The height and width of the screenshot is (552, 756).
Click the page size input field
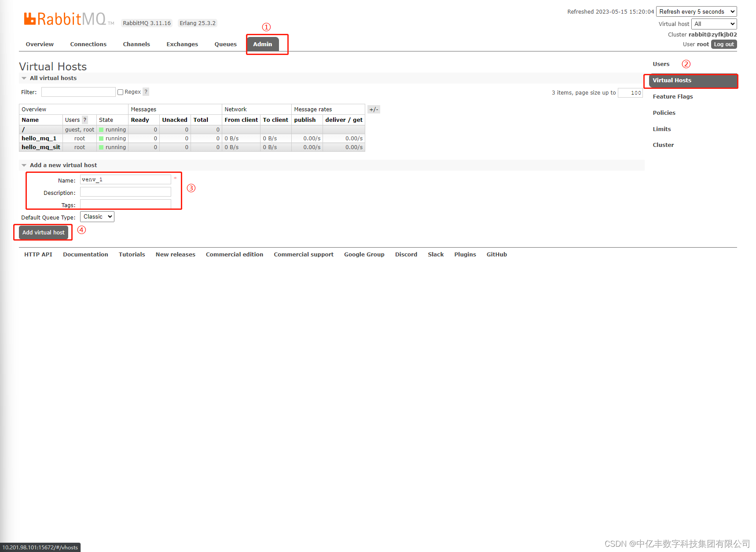pos(630,93)
